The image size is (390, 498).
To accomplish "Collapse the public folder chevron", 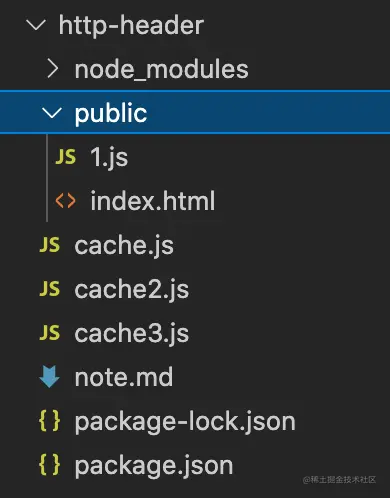I will [x=52, y=113].
